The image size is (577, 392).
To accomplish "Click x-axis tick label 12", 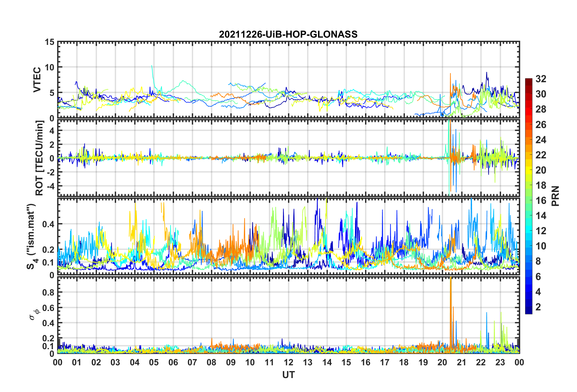I will tap(288, 363).
